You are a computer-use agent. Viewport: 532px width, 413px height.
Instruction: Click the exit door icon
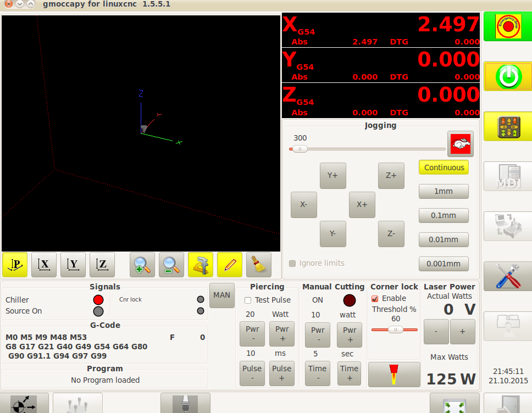pos(508,404)
